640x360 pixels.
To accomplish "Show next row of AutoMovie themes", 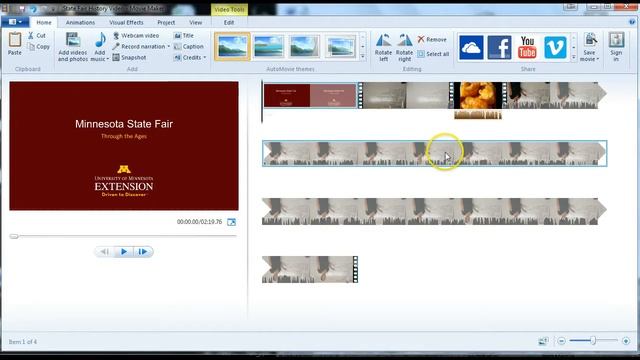I will (362, 47).
